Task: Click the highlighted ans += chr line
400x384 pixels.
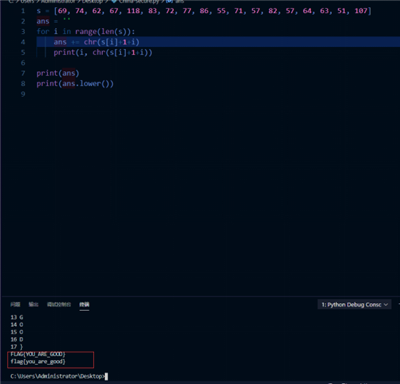Action: pos(97,42)
